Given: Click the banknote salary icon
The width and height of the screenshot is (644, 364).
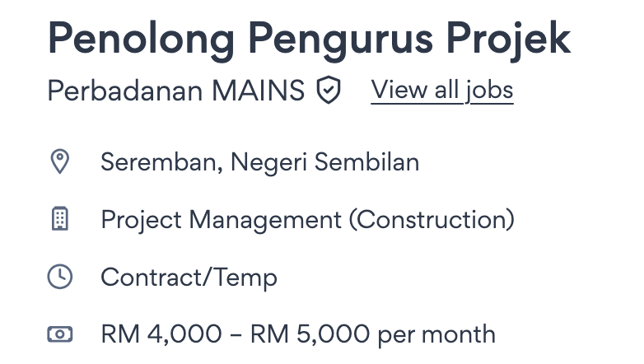Looking at the screenshot, I should pyautogui.click(x=60, y=334).
